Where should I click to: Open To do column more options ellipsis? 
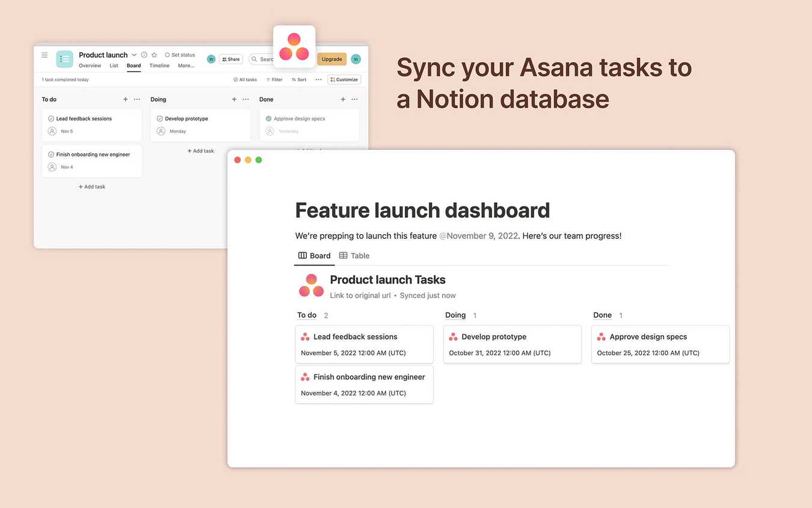click(137, 99)
